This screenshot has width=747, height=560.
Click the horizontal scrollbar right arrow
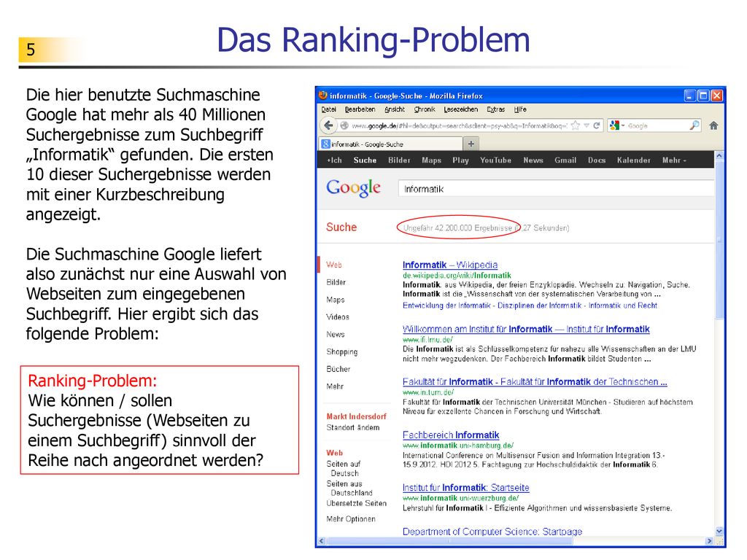tap(709, 541)
